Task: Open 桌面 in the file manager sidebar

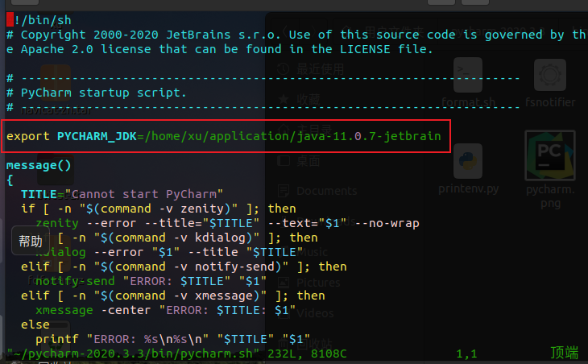Action: pos(308,161)
